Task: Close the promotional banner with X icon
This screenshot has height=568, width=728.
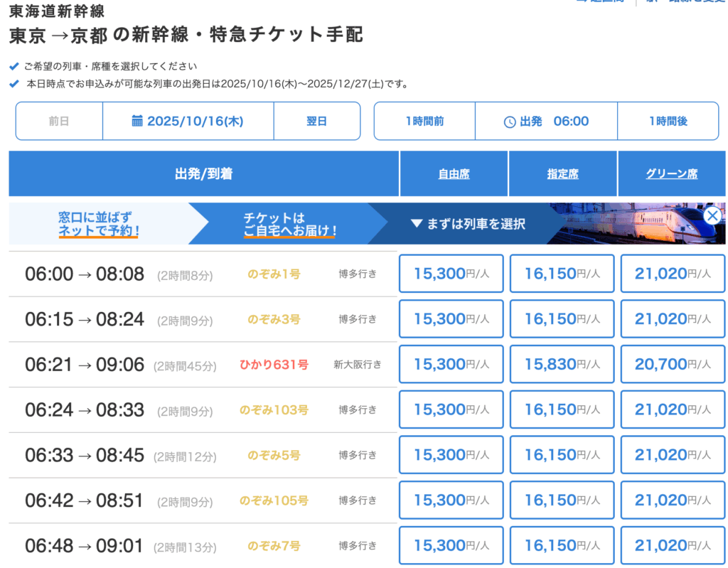Action: pyautogui.click(x=712, y=216)
